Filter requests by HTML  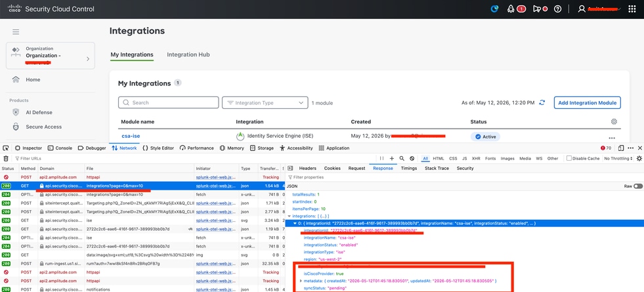pos(439,158)
